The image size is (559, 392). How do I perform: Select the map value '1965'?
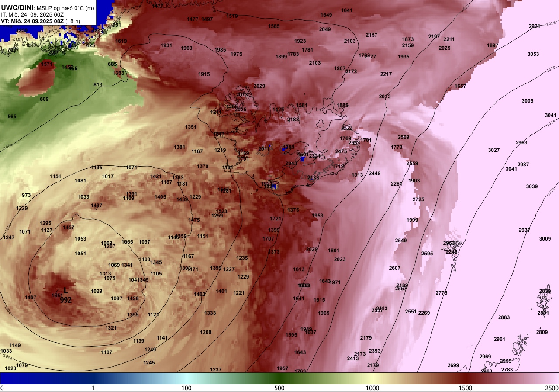(x=323, y=313)
